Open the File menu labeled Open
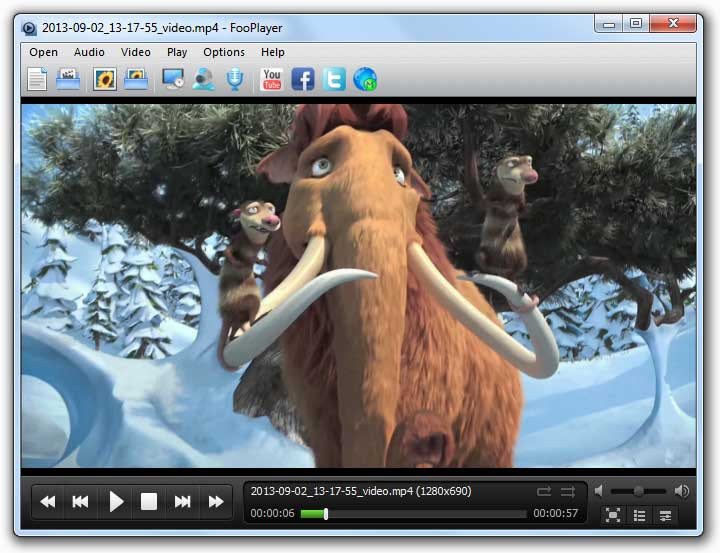The height and width of the screenshot is (553, 720). tap(44, 52)
